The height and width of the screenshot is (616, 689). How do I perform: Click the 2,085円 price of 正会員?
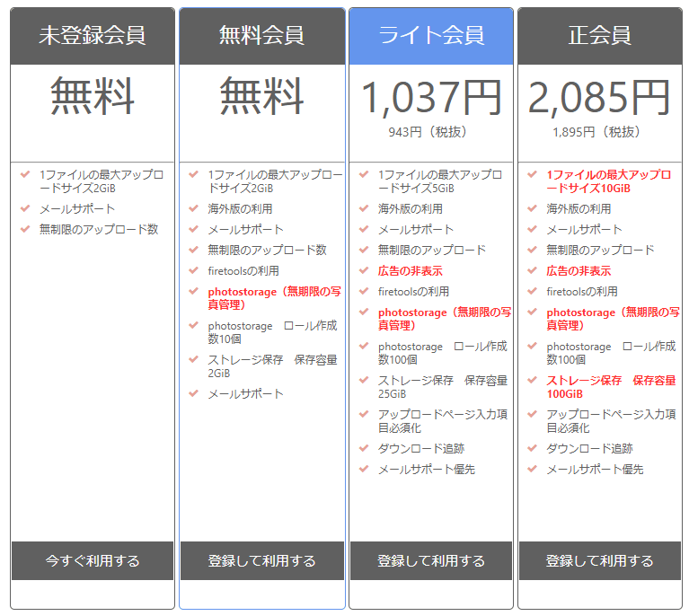point(599,98)
